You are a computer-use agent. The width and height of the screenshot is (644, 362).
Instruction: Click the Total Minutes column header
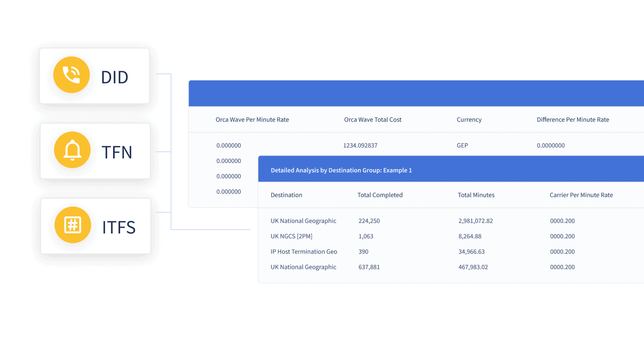476,195
